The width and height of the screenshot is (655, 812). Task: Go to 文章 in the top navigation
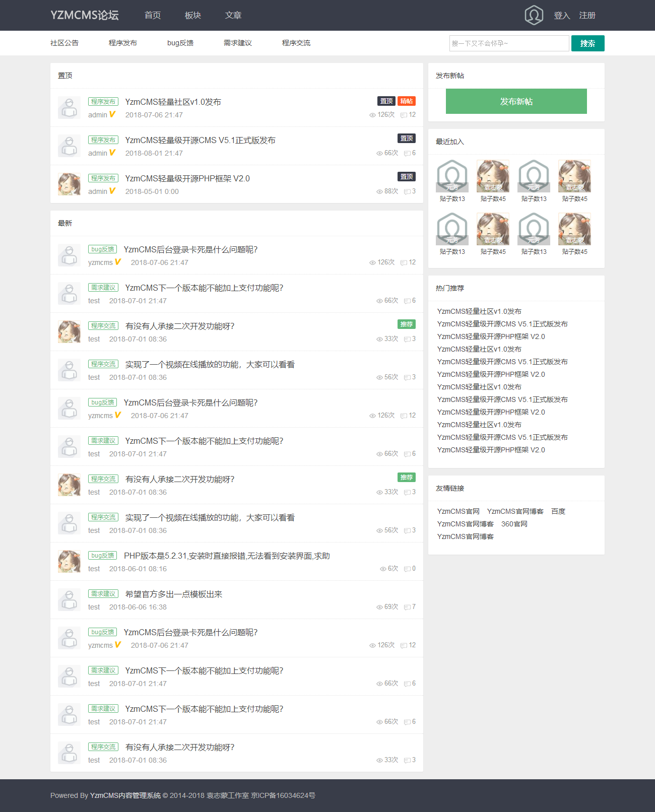click(233, 16)
